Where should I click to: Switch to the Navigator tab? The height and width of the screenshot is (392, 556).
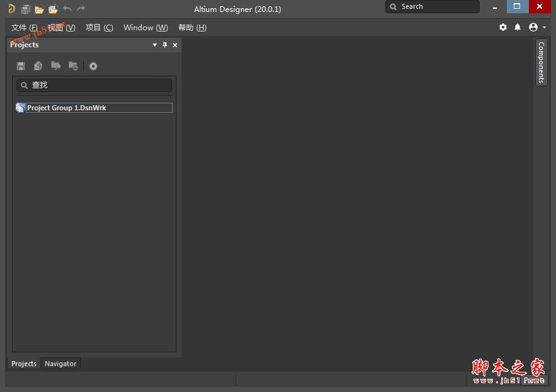tap(61, 364)
